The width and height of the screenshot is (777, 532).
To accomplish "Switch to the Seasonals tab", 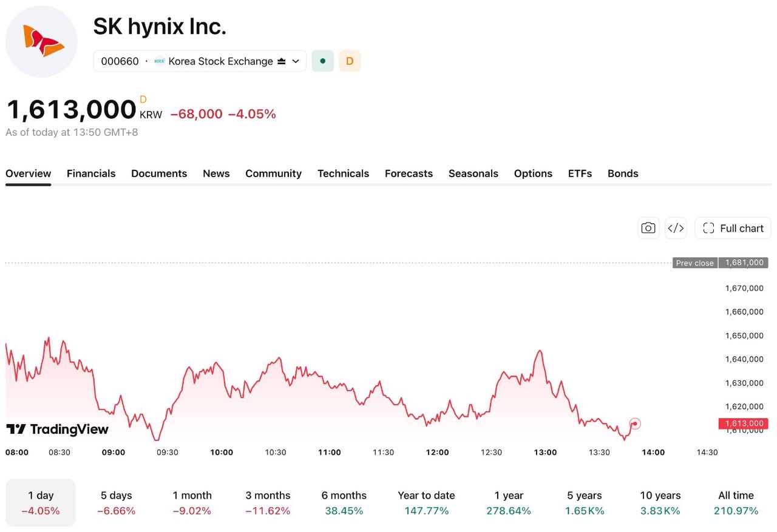I will pyautogui.click(x=473, y=173).
